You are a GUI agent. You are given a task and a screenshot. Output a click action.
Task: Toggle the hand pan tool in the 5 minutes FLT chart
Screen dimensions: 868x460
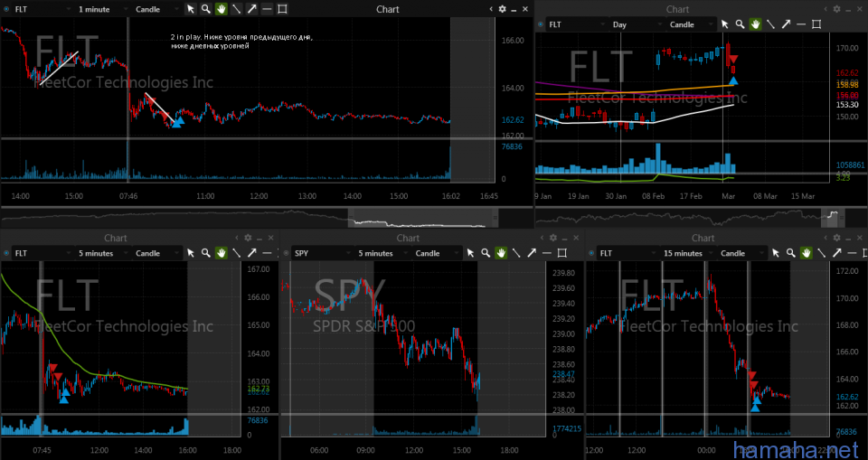(x=221, y=253)
